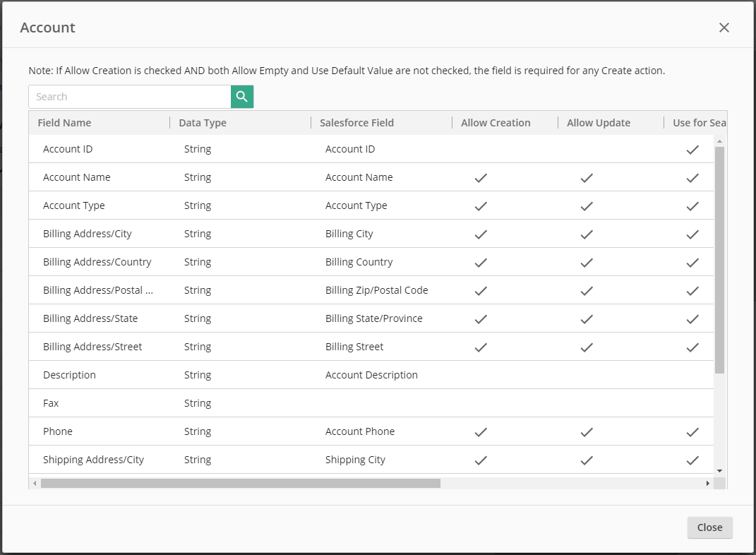Click the horizontal scrollbar right arrow
The height and width of the screenshot is (555, 756).
[707, 484]
